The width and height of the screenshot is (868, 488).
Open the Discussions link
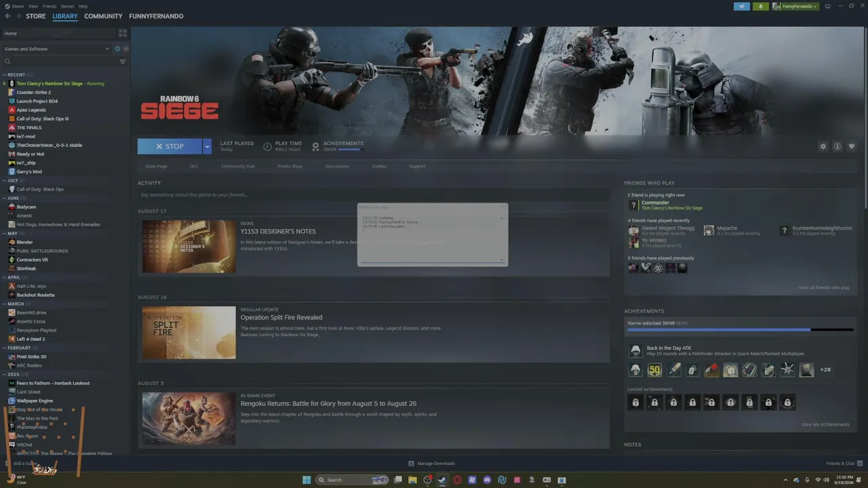pos(337,166)
